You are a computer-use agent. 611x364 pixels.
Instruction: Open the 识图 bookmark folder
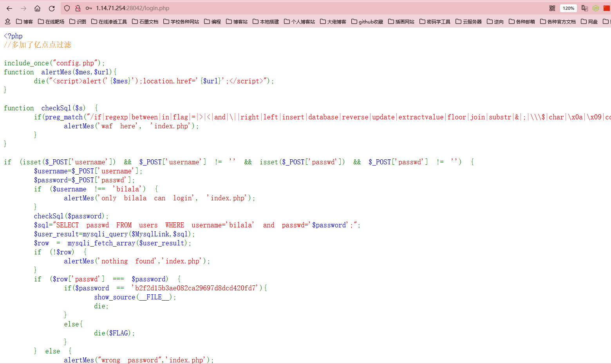78,22
